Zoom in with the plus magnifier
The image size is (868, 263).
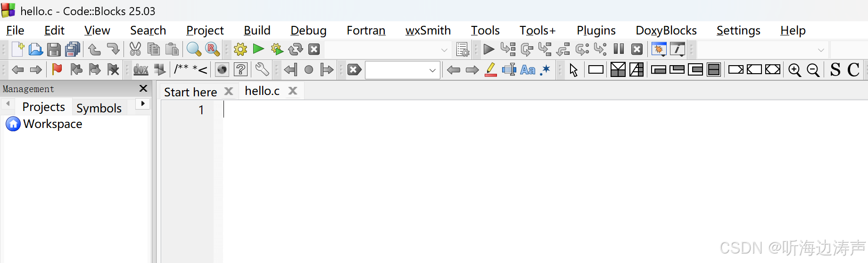coord(795,70)
